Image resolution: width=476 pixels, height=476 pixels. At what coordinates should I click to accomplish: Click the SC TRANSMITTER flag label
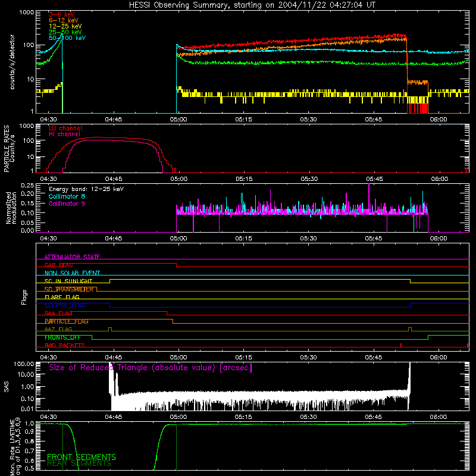68,289
